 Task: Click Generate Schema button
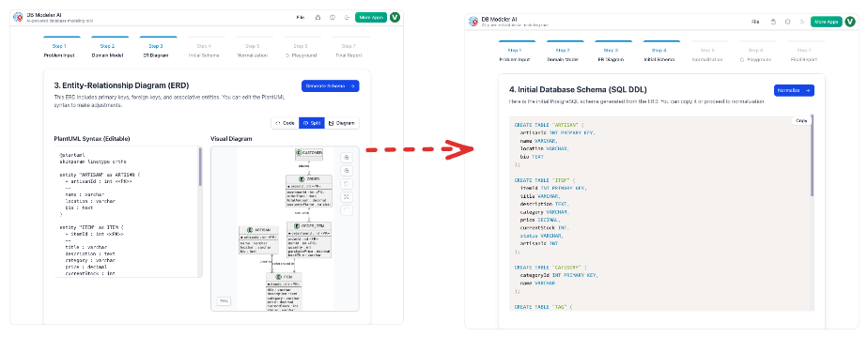[x=331, y=86]
